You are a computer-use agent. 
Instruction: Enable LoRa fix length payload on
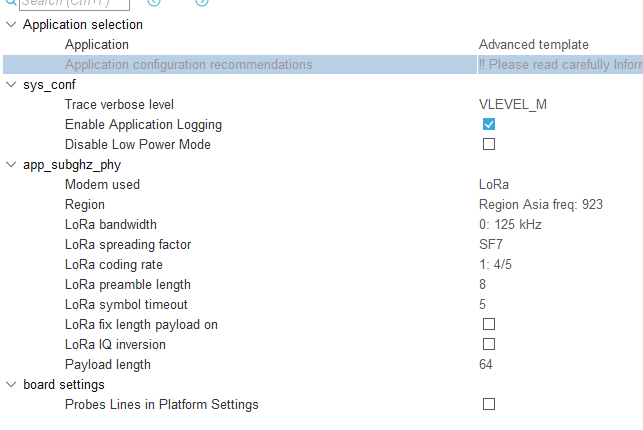[489, 324]
